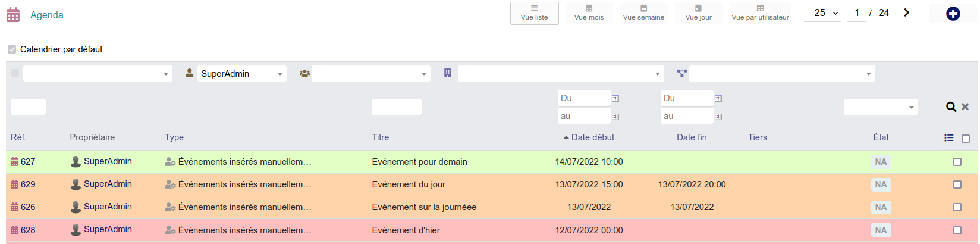The image size is (980, 244).
Task: Clear search filters with X icon
Action: click(965, 107)
